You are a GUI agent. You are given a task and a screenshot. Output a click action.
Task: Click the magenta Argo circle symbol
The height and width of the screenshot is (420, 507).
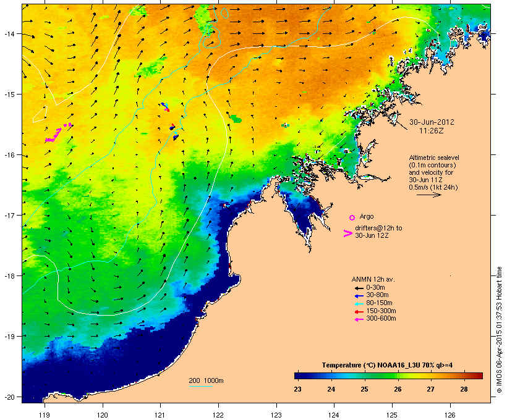(352, 217)
